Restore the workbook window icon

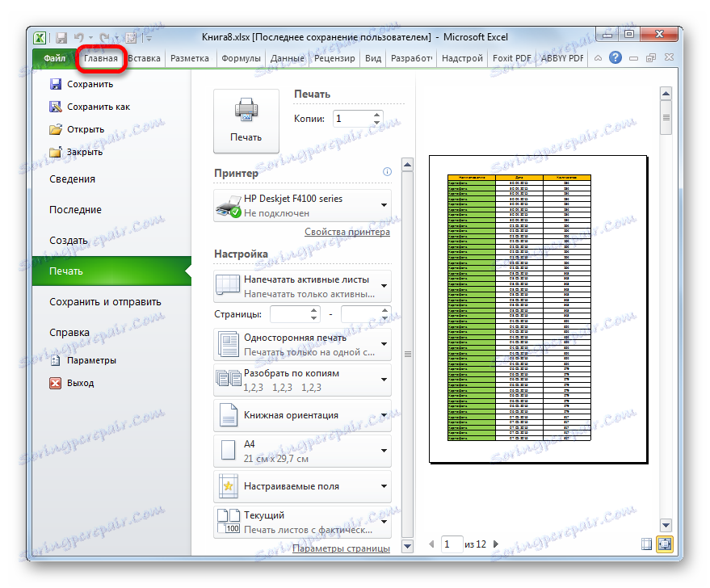[x=651, y=58]
